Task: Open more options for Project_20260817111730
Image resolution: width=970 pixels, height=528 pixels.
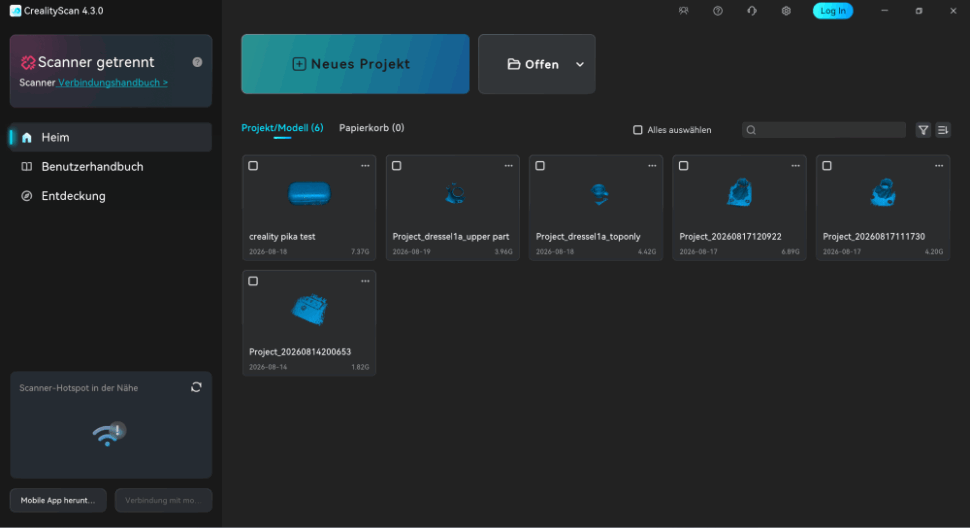Action: pyautogui.click(x=939, y=166)
